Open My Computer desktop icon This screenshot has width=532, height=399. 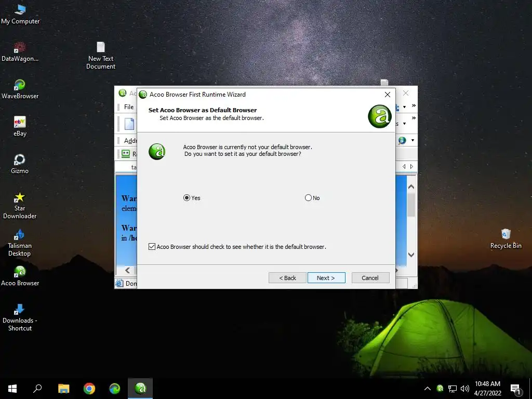coord(20,14)
